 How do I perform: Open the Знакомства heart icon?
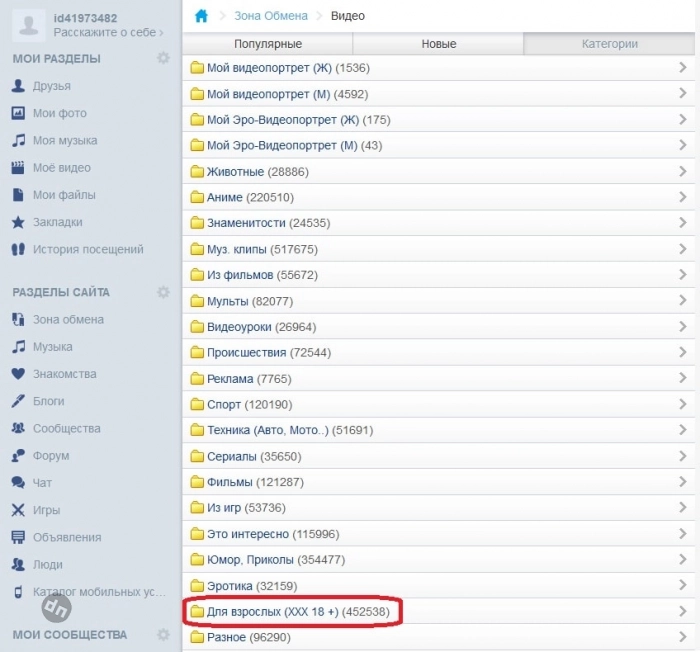pos(18,374)
